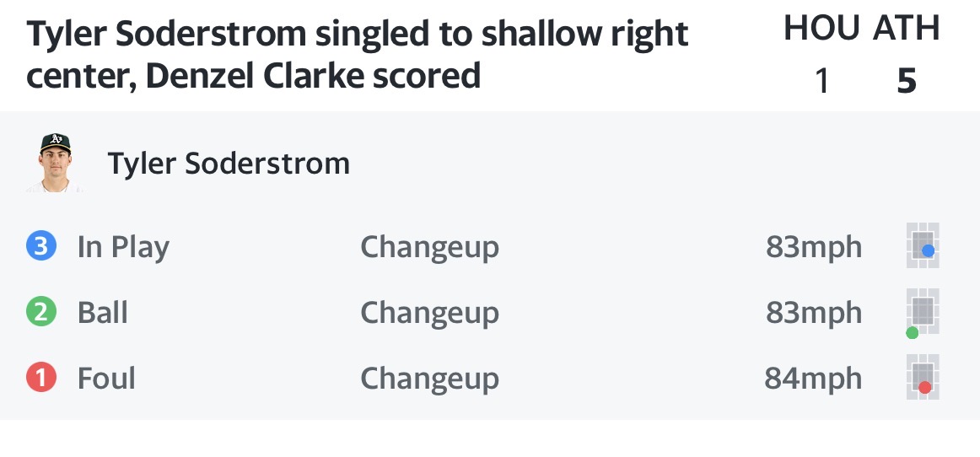This screenshot has width=980, height=457.
Task: Click pitch number 3 blue badge
Action: 41,246
